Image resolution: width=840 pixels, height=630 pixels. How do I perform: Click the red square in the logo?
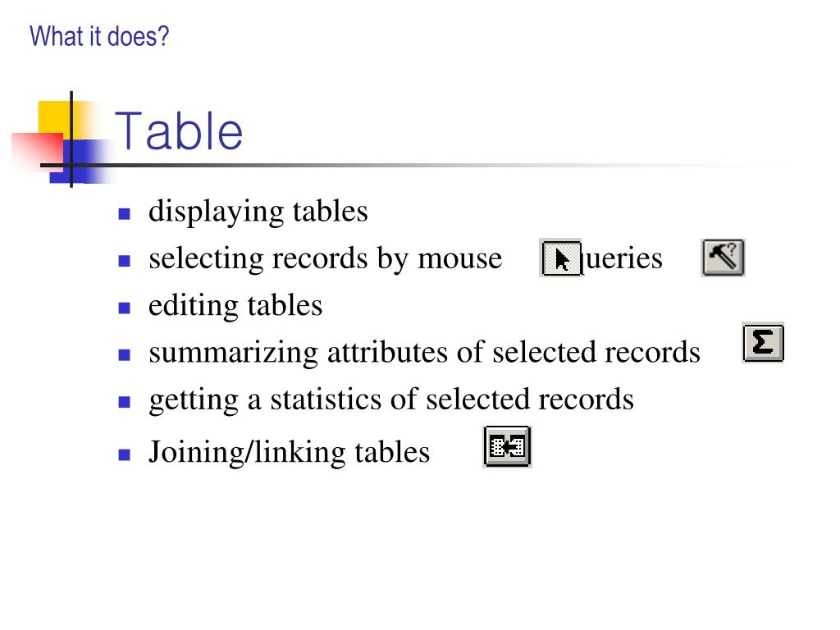click(38, 152)
